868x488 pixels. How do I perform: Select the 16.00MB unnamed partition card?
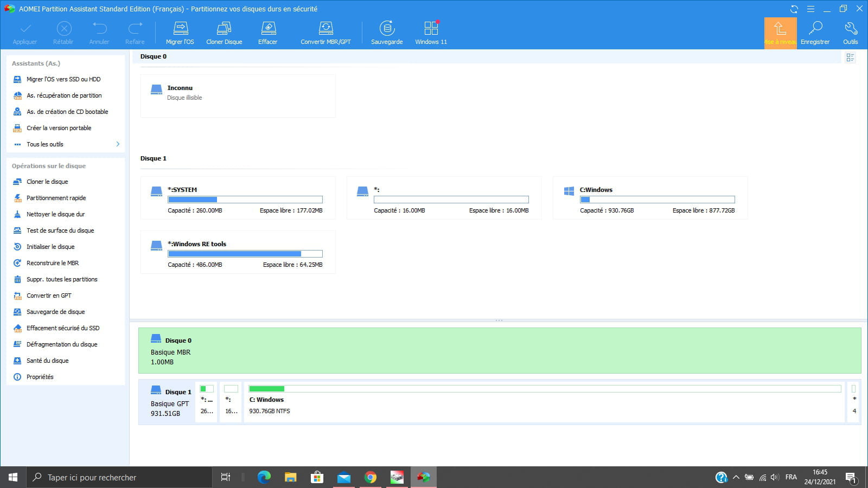[444, 198]
